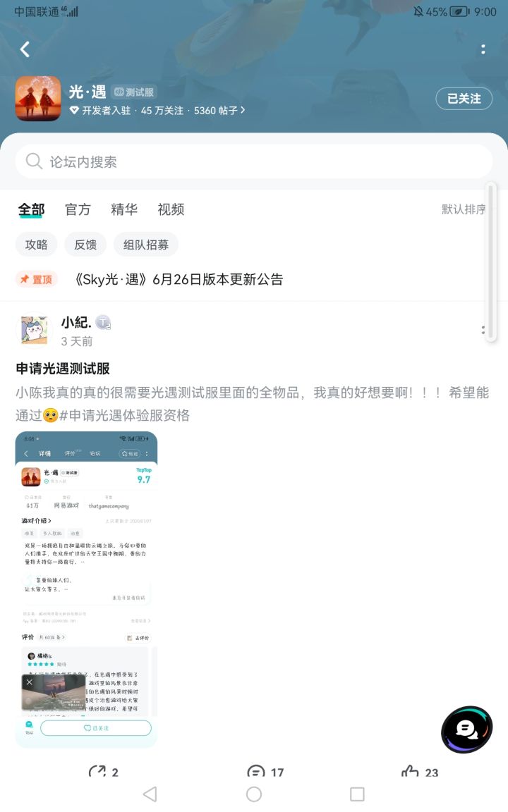Open pinned 6月26日版本更新公告 post

(x=179, y=279)
